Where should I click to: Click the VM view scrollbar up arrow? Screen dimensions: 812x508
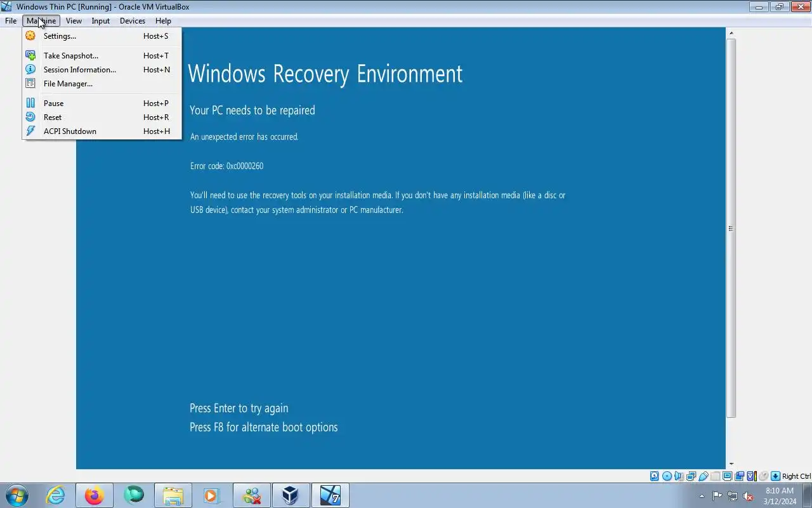point(731,33)
